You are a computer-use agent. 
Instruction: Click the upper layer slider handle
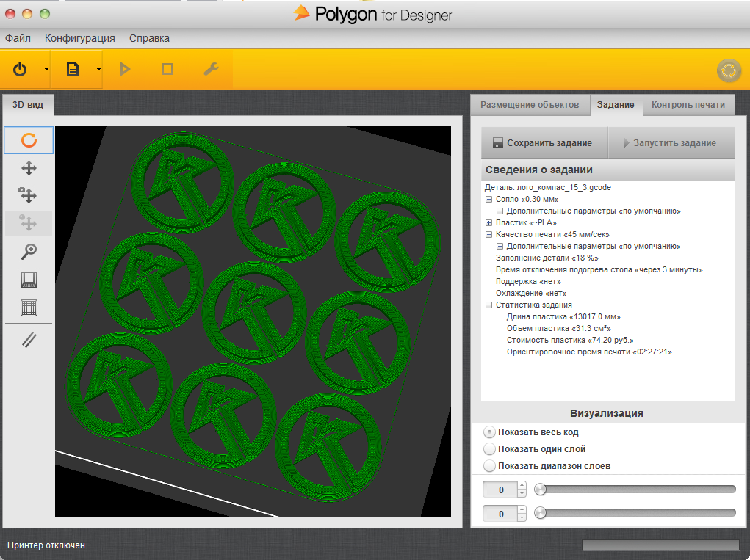click(x=540, y=489)
